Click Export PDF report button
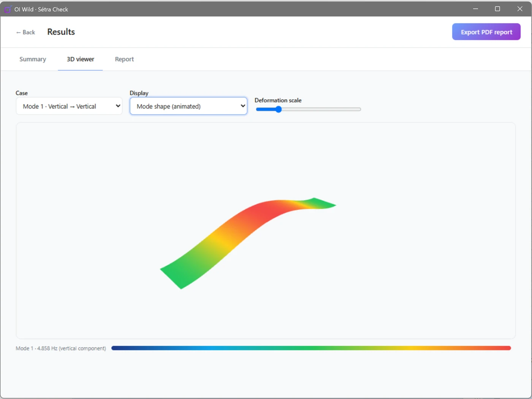Screen dimensions: 532x399 pos(486,32)
